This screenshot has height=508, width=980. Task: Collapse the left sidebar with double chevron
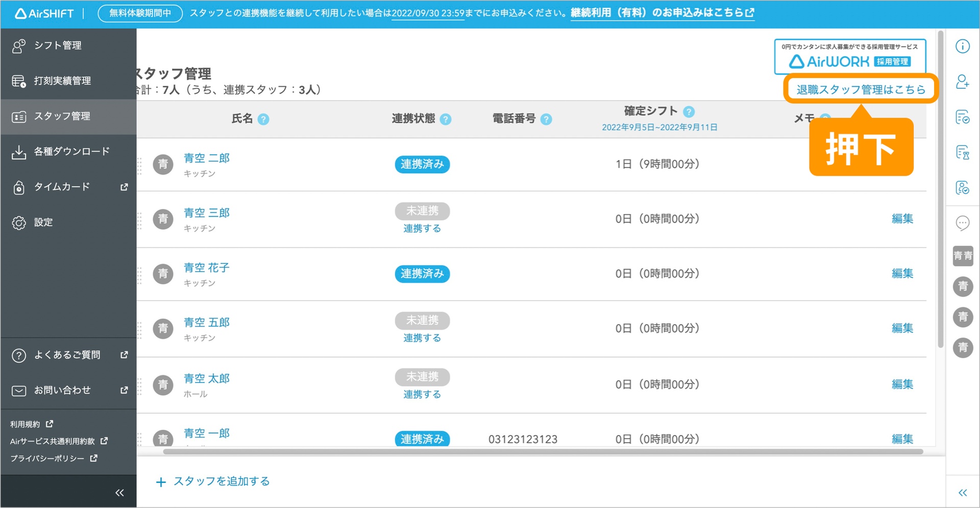(119, 493)
